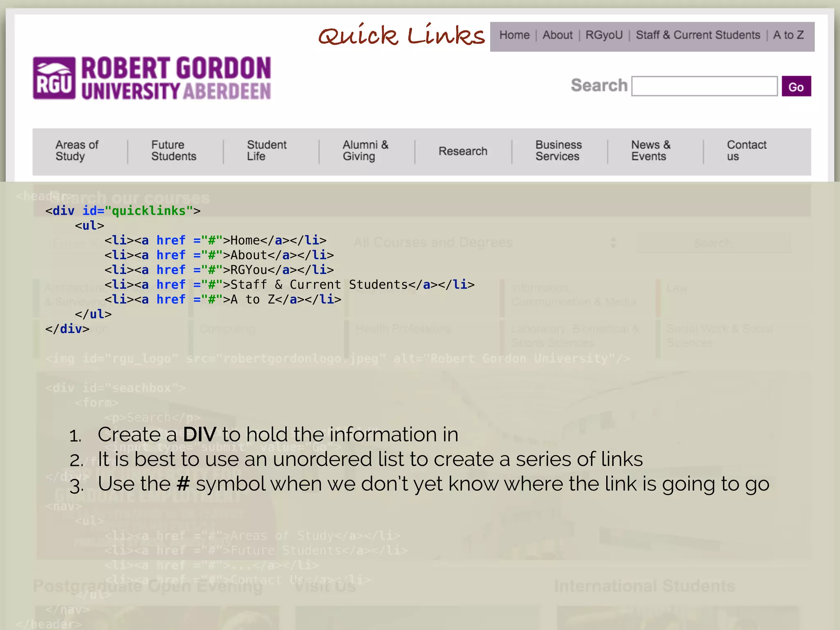Click the faded course Search button
The height and width of the screenshot is (630, 840).
coord(712,243)
